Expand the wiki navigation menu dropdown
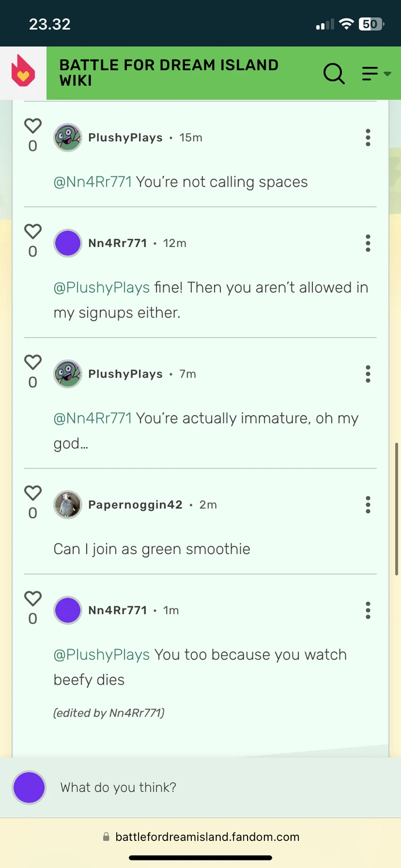401x868 pixels. click(376, 73)
